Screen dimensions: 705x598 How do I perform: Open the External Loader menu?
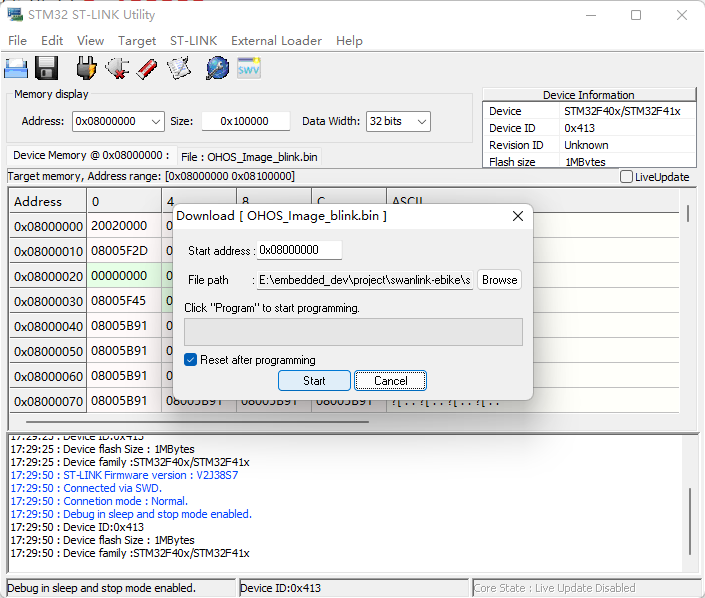point(277,41)
